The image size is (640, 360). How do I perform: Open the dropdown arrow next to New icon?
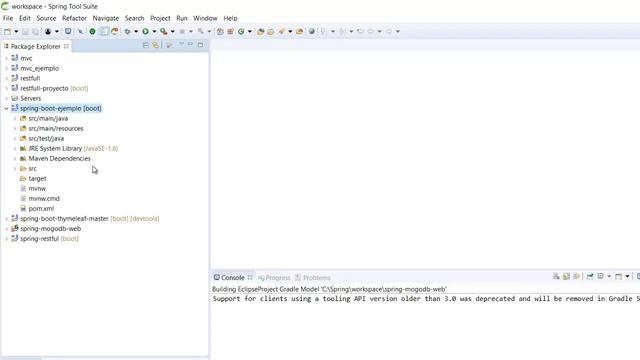tap(16, 31)
